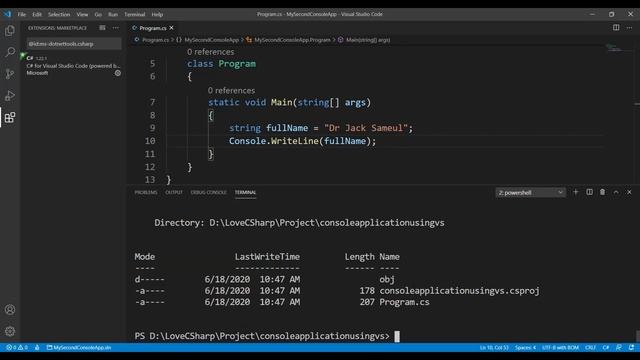Viewport: 640px width, 360px height.
Task: Change encoding UTF-8 with BOM
Action: pos(560,348)
